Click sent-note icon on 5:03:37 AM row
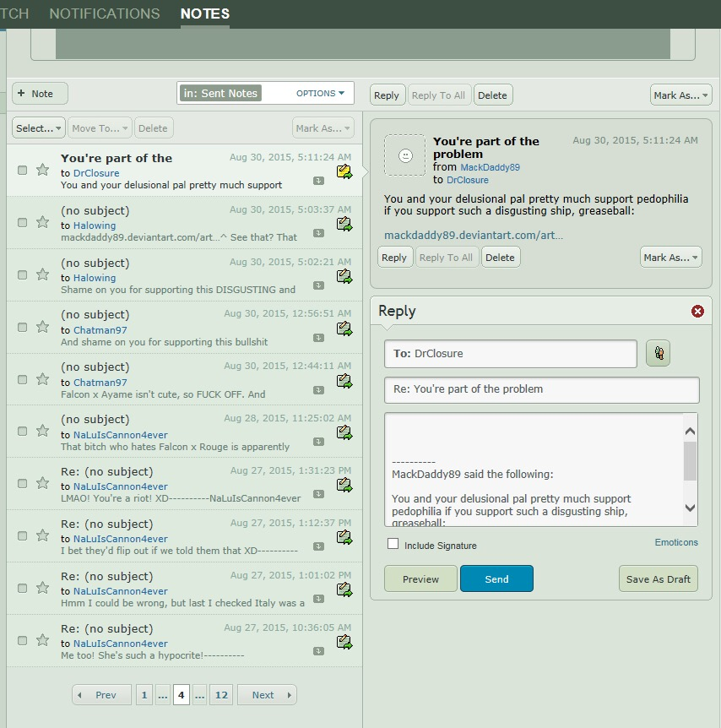Screen dimensions: 721x728 point(344,225)
